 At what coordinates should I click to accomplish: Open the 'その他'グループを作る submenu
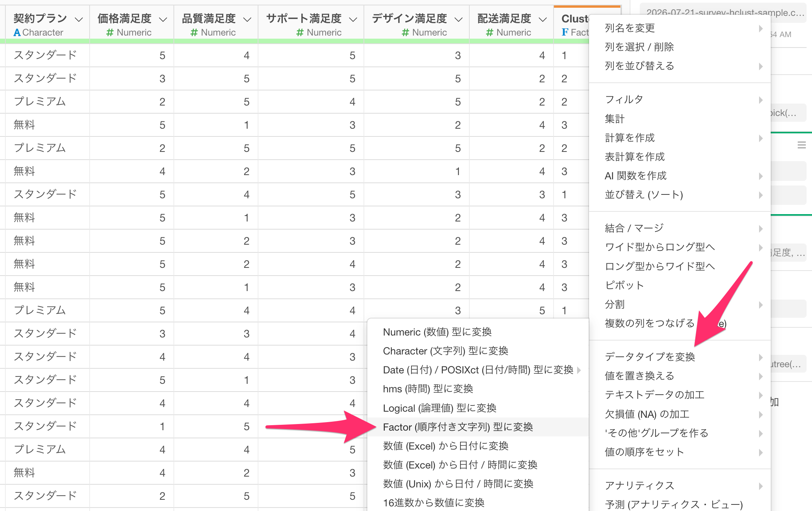[680, 433]
